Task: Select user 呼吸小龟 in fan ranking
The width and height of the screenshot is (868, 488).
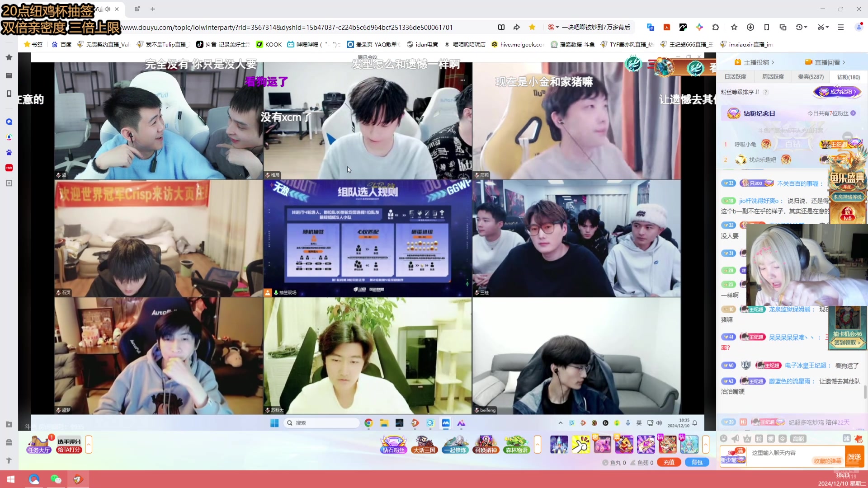Action: click(x=745, y=145)
